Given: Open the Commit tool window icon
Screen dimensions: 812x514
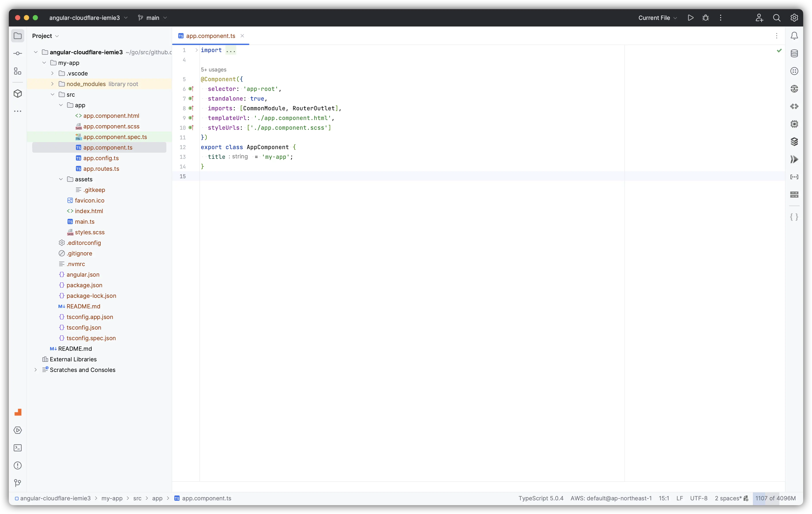Looking at the screenshot, I should (17, 54).
